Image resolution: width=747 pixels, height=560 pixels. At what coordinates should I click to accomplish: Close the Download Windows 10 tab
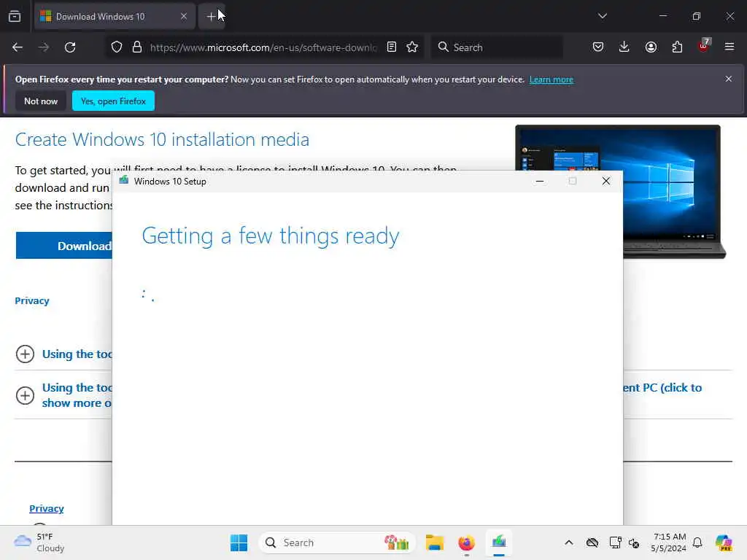(x=184, y=16)
